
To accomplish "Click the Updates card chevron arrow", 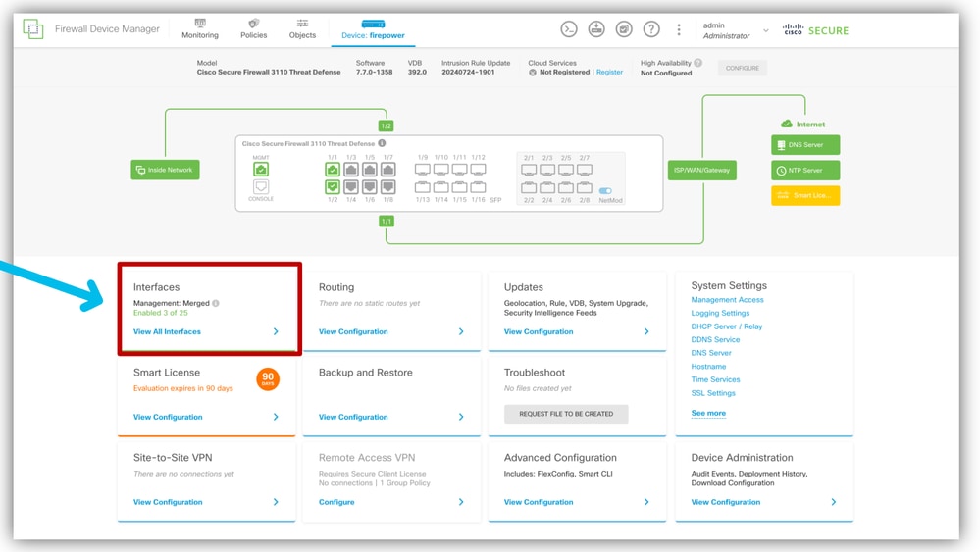I will tap(646, 331).
